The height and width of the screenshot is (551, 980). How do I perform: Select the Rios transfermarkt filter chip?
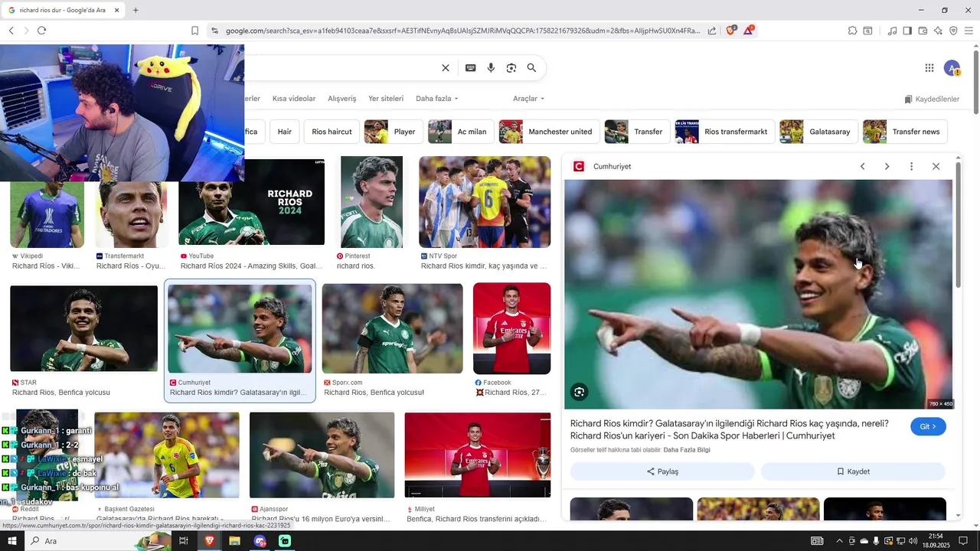click(724, 132)
